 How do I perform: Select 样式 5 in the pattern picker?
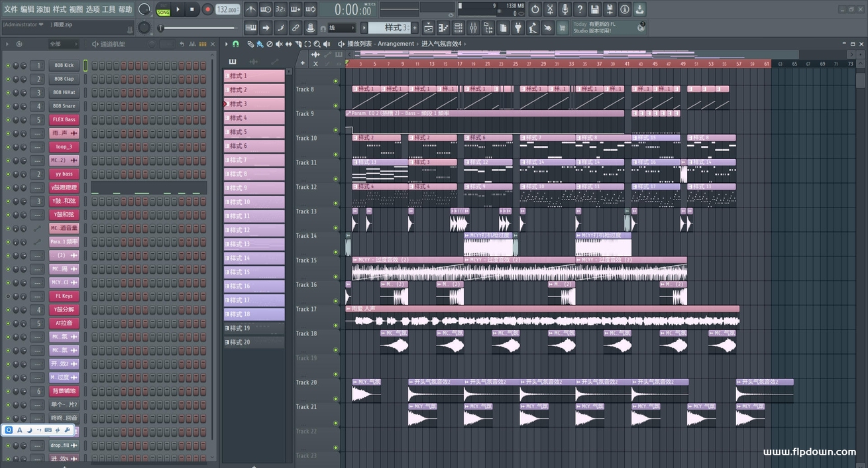254,132
